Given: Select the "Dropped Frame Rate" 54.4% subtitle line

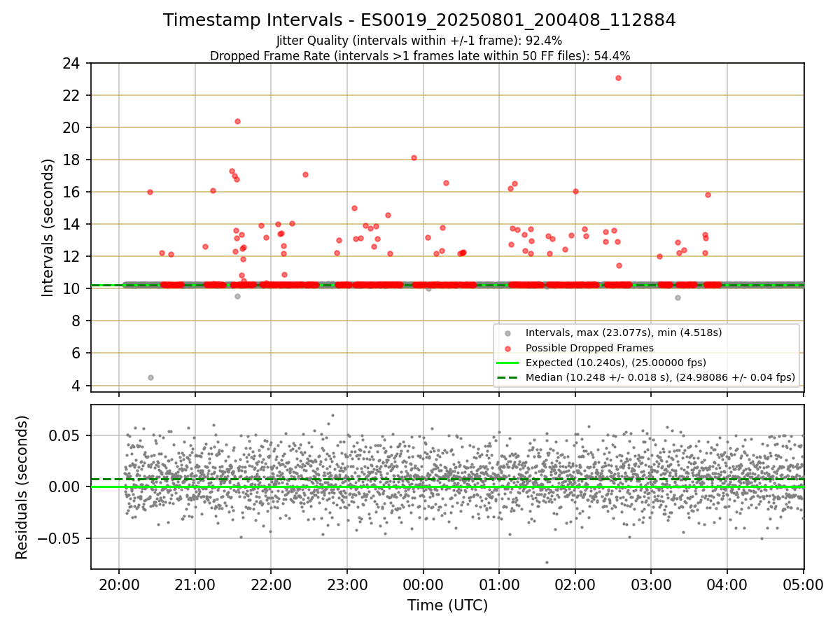Looking at the screenshot, I should point(420,55).
